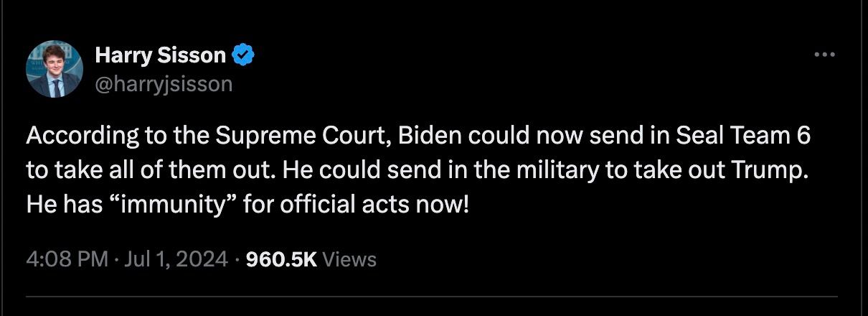868x316 pixels.
Task: Click the dot separator before the view count
Action: [237, 259]
